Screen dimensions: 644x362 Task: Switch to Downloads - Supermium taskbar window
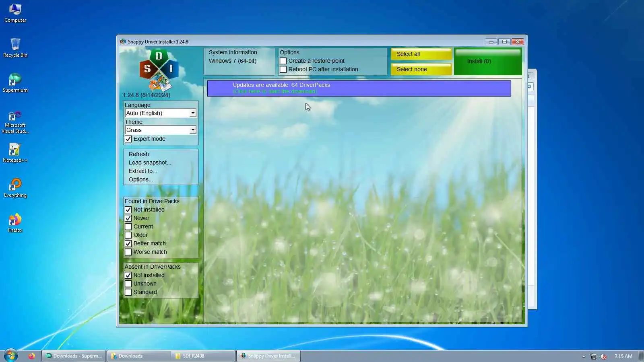coord(74,356)
